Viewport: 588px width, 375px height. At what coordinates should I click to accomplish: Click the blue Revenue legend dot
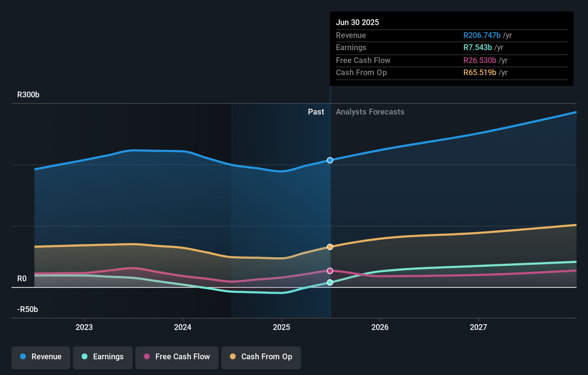[23, 356]
